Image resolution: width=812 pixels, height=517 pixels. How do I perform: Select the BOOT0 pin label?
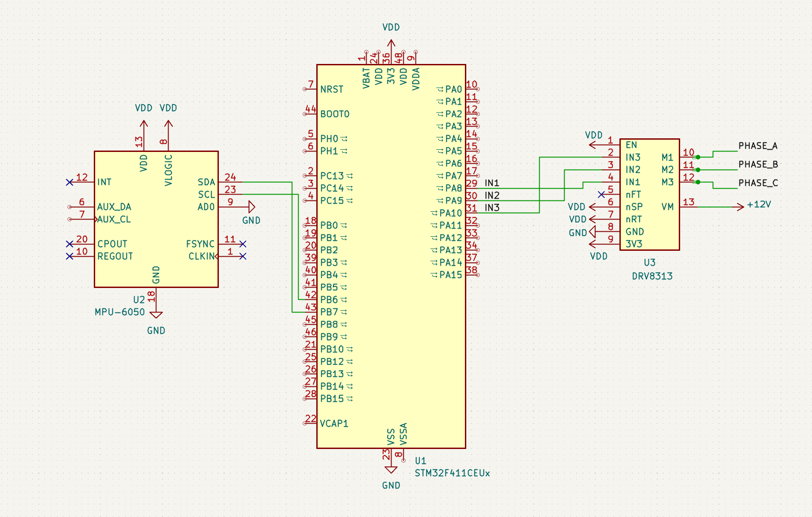tap(335, 114)
